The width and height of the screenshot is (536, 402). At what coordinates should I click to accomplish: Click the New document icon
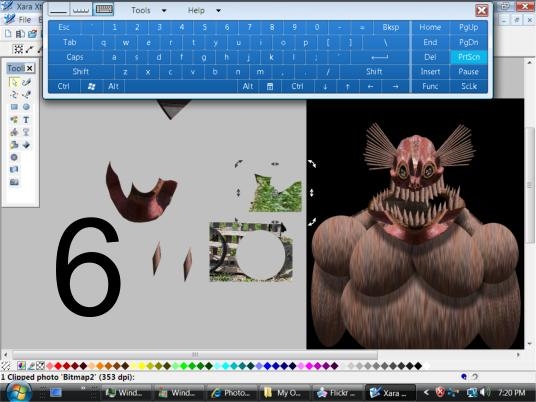pos(8,34)
